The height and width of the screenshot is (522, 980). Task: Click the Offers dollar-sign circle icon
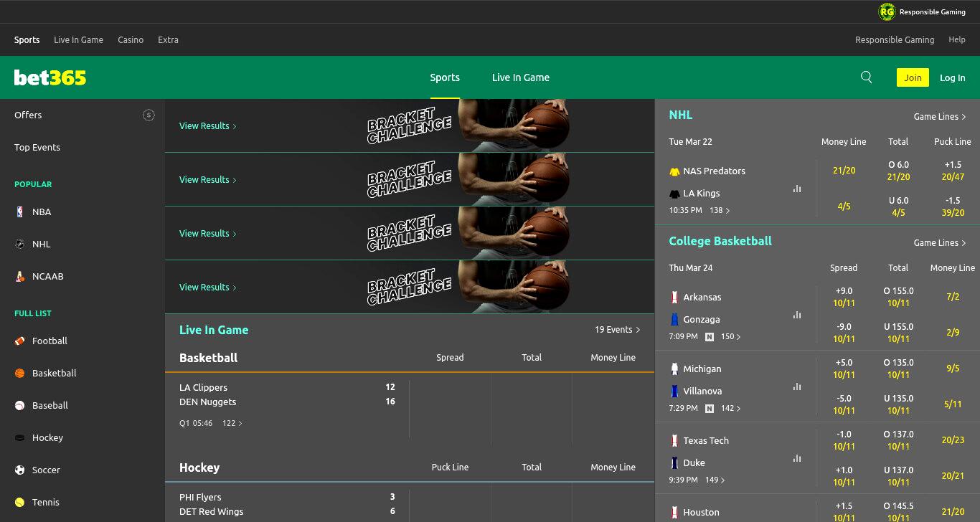coord(149,115)
